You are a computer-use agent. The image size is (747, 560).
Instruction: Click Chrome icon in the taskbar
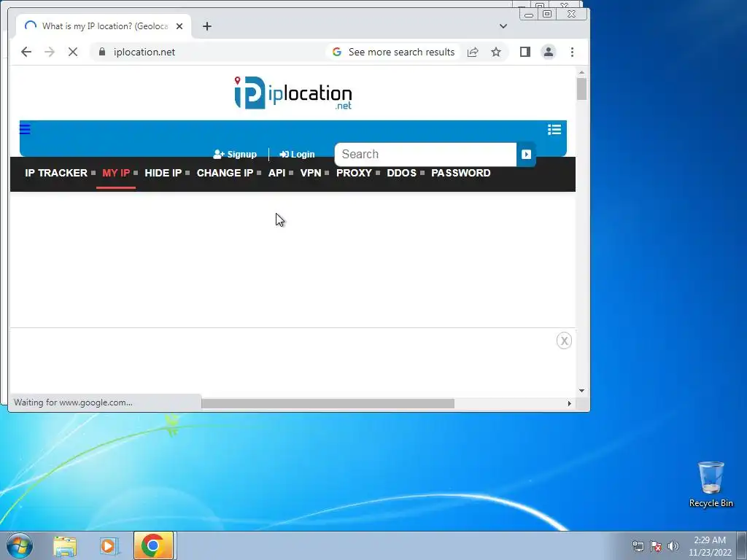point(153,545)
